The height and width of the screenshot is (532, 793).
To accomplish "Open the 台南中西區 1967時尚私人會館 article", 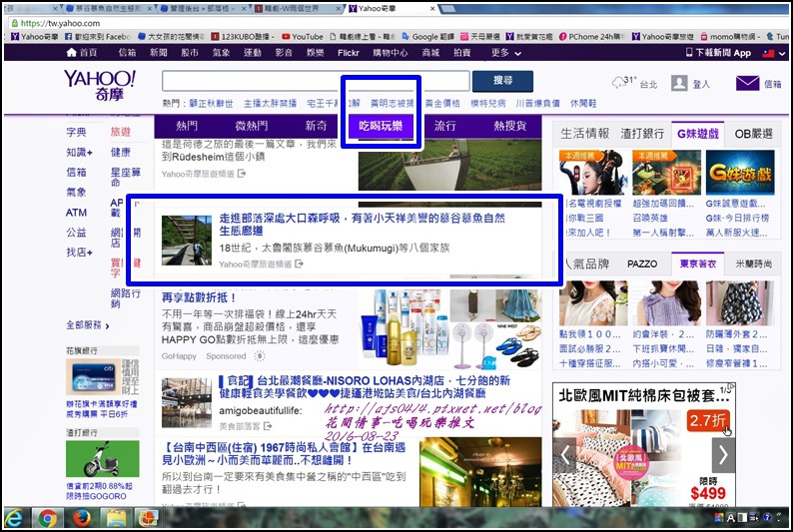I will pyautogui.click(x=284, y=453).
